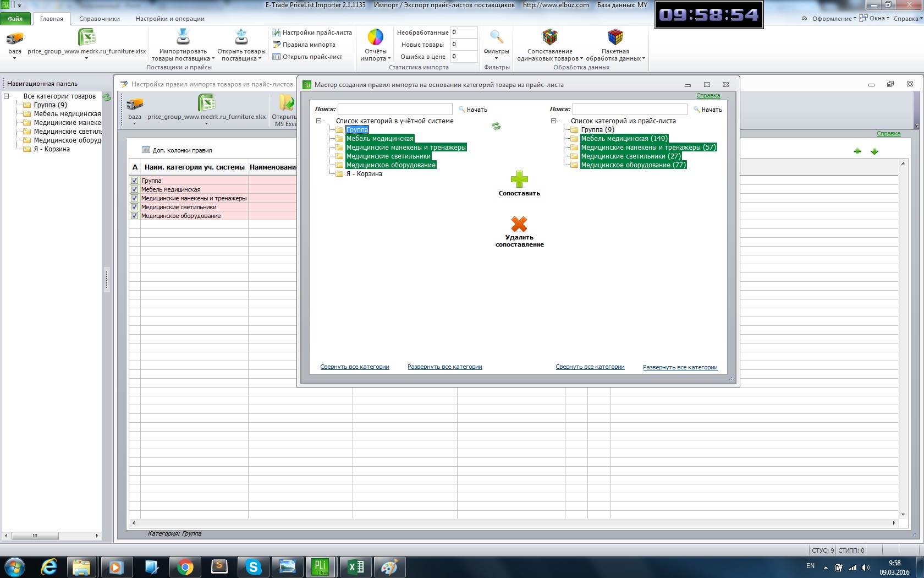Uncheck Медицинские манекены и тренажеры rule checkbox
This screenshot has height=578, width=924.
coord(134,198)
